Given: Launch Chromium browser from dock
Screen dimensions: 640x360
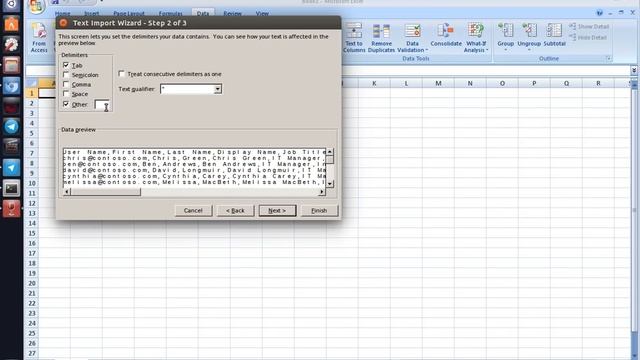Looking at the screenshot, I should click(11, 86).
